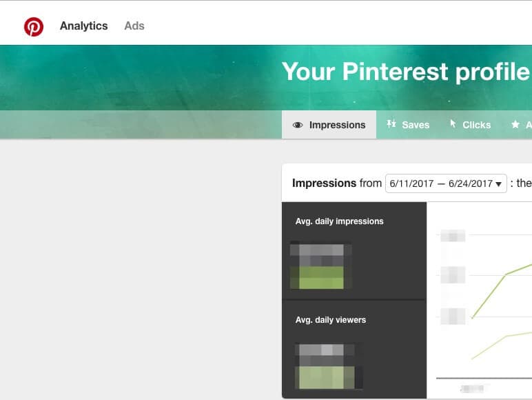532x400 pixels.
Task: Switch to the Clicks tab
Action: pyautogui.click(x=471, y=125)
